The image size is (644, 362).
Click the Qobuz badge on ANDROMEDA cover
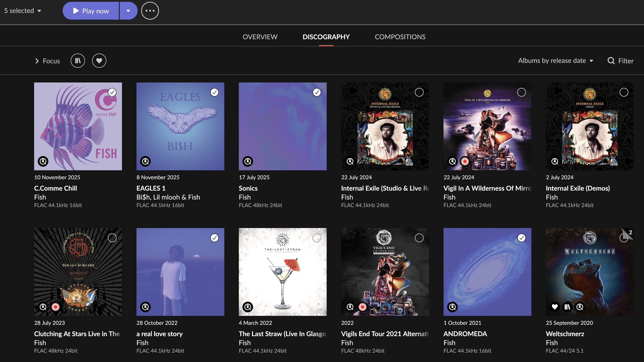[x=452, y=307]
